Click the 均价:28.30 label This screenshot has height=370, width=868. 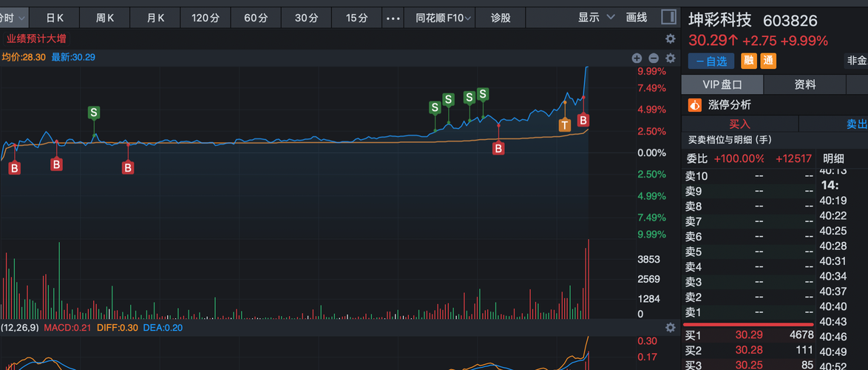coord(23,58)
